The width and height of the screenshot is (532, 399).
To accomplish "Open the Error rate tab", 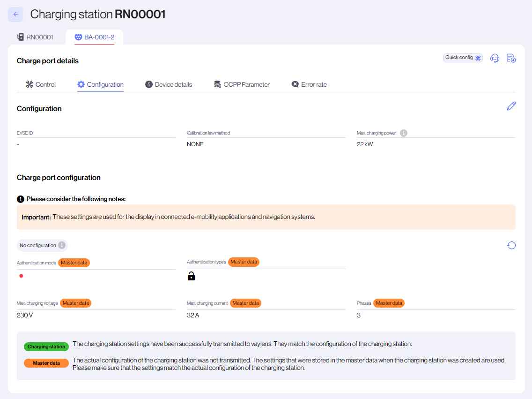I will pyautogui.click(x=309, y=84).
